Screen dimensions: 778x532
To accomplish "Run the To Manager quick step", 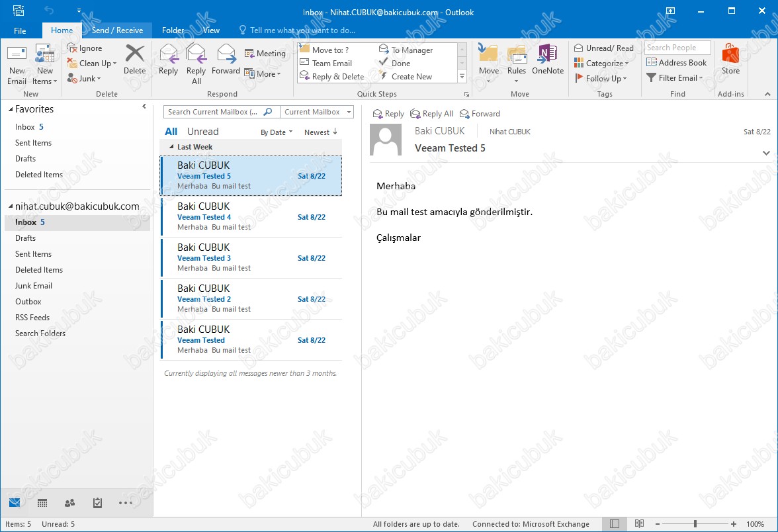I will [x=406, y=50].
